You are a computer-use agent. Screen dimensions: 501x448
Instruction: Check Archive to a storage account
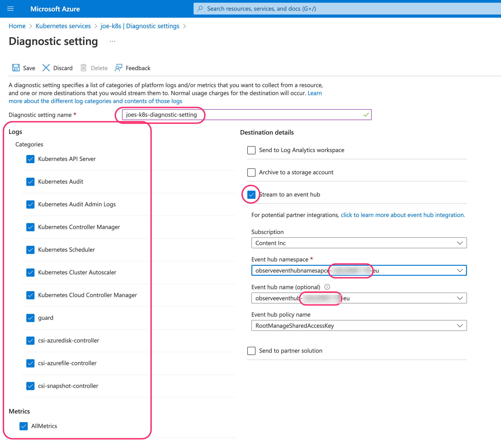click(x=251, y=172)
